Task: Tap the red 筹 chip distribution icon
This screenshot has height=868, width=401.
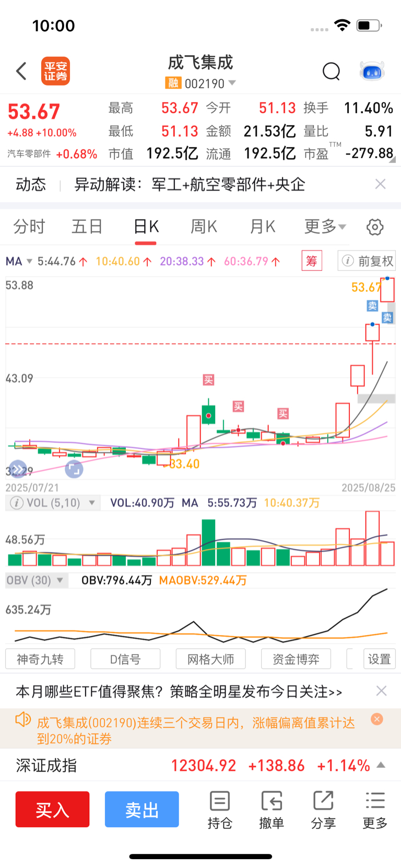Action: [312, 260]
